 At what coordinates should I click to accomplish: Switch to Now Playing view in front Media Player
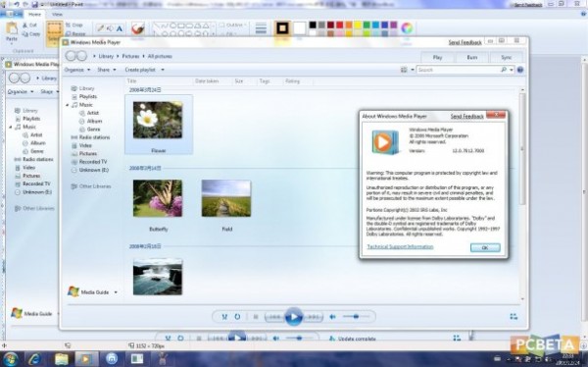514,317
